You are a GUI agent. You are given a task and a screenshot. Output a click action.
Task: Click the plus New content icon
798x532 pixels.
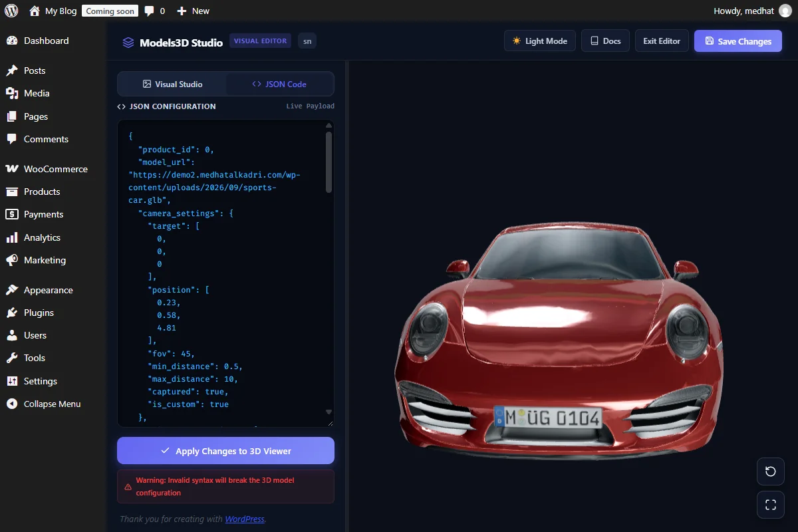(x=182, y=11)
